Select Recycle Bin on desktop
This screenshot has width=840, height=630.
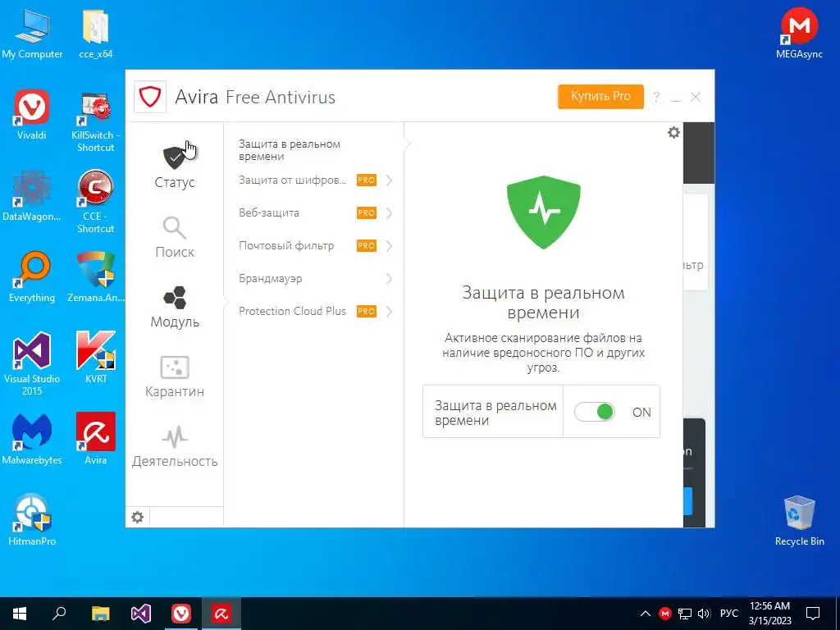pos(799,520)
